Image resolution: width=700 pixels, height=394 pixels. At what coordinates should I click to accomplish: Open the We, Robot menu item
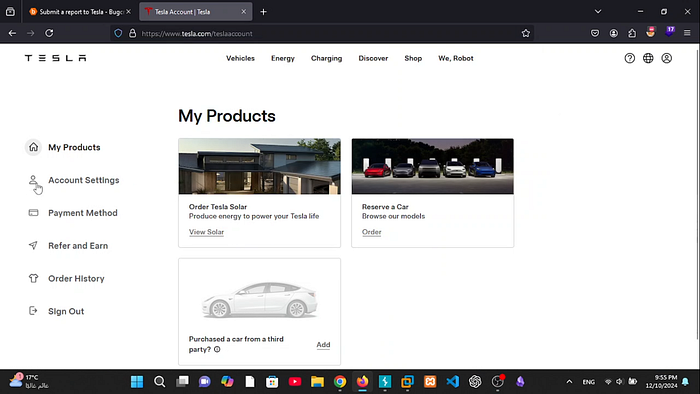coord(456,58)
